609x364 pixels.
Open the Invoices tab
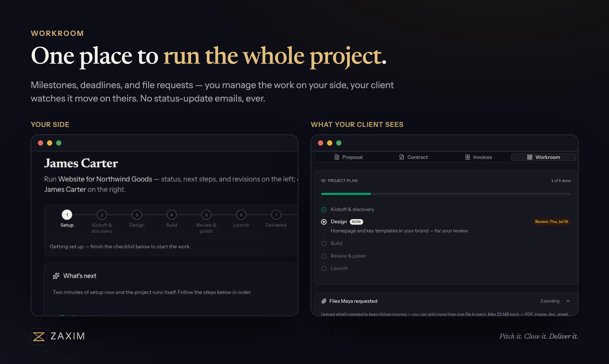click(478, 157)
